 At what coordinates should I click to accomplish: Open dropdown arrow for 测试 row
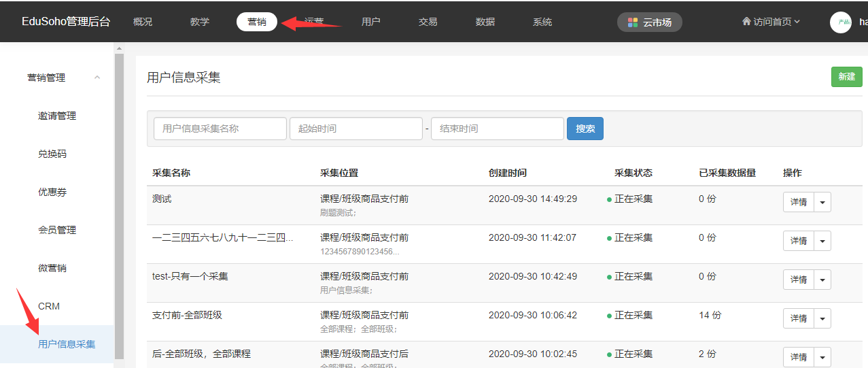click(822, 202)
